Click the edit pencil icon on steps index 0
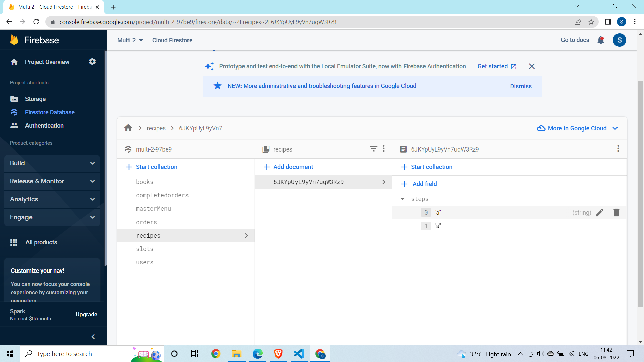Screen dimensions: 644x362 coord(600,212)
